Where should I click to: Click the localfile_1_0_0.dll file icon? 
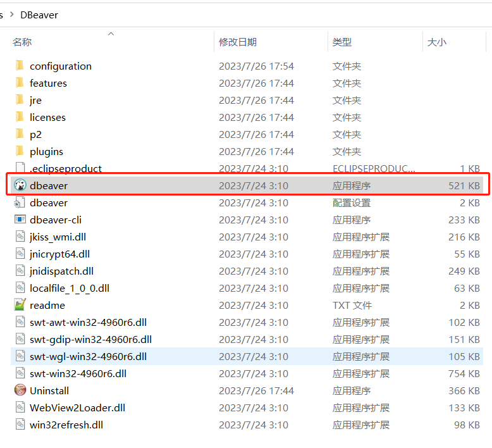point(20,288)
